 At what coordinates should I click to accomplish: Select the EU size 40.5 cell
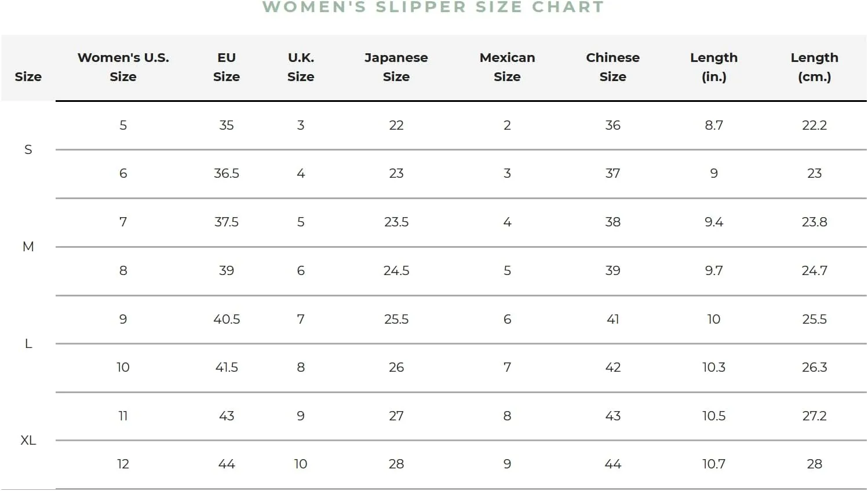[x=226, y=320]
